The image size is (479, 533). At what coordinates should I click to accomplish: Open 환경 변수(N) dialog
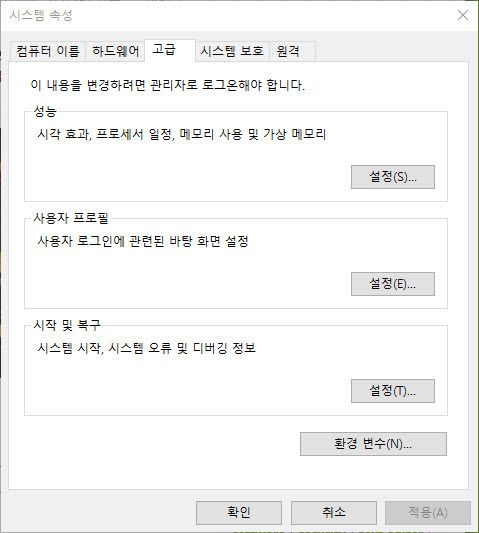point(373,444)
